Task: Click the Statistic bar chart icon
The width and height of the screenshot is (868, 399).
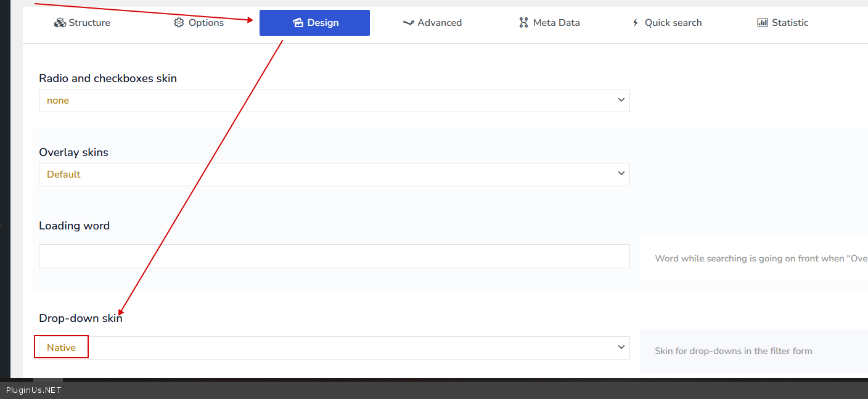Action: (x=763, y=23)
